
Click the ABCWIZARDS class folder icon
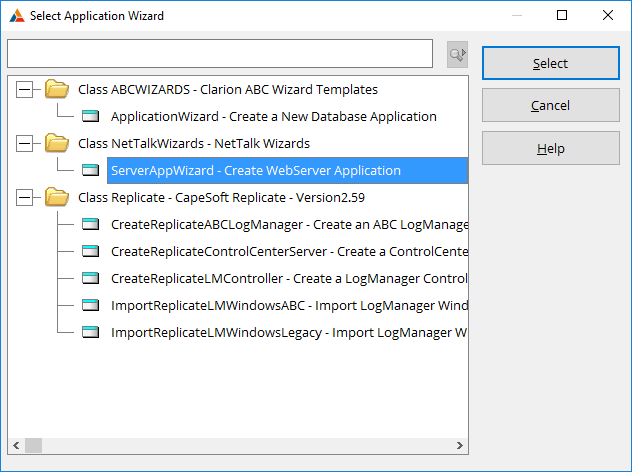point(57,89)
